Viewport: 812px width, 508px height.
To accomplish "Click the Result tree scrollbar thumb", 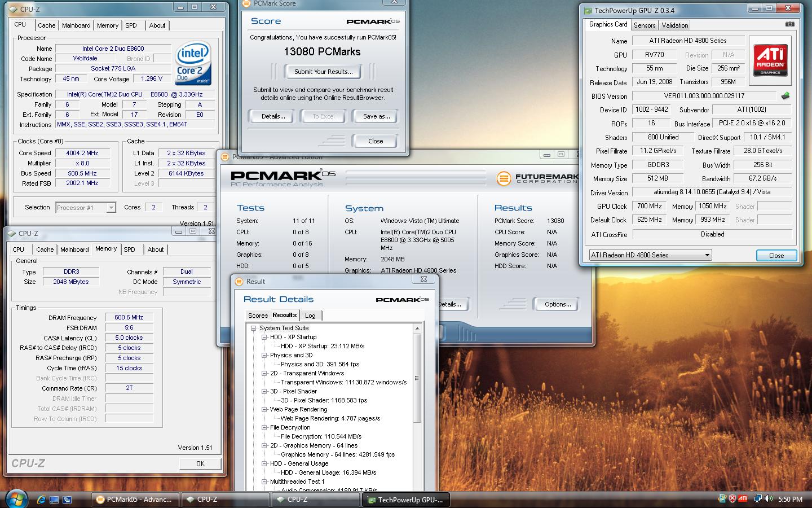I will [x=417, y=378].
